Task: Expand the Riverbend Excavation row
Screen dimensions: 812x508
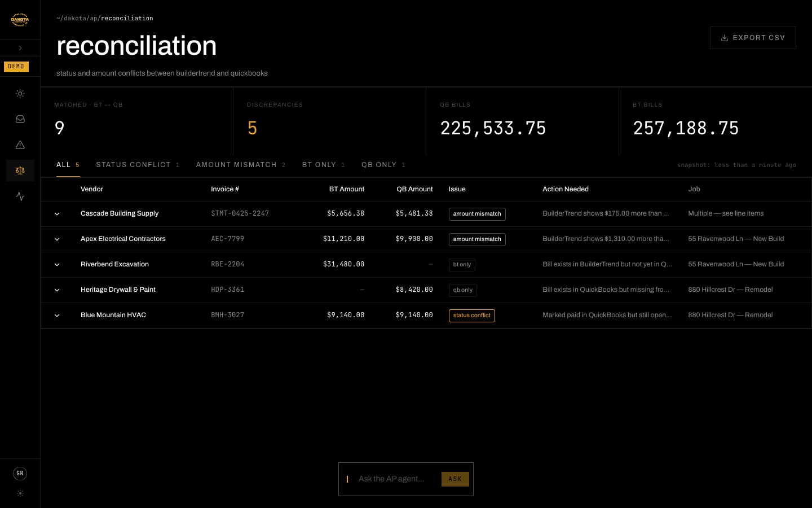Action: tap(57, 265)
